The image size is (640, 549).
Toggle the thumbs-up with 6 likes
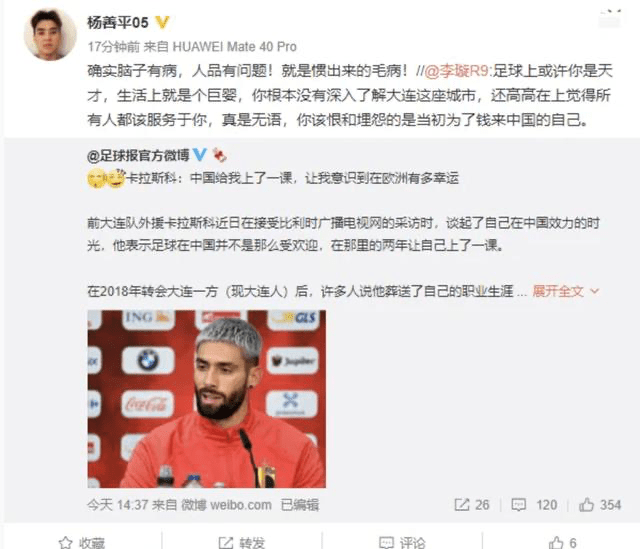coord(562,542)
